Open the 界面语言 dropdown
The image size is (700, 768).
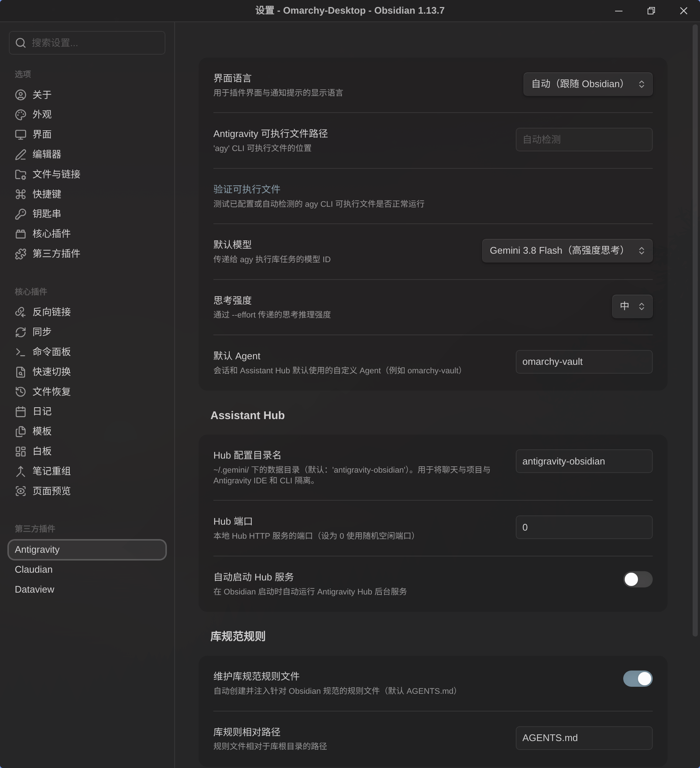click(588, 84)
